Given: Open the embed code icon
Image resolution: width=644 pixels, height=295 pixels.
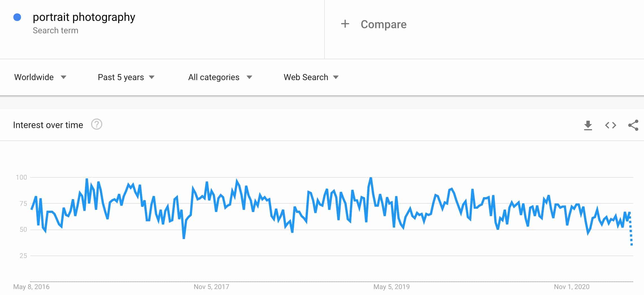Looking at the screenshot, I should [610, 125].
